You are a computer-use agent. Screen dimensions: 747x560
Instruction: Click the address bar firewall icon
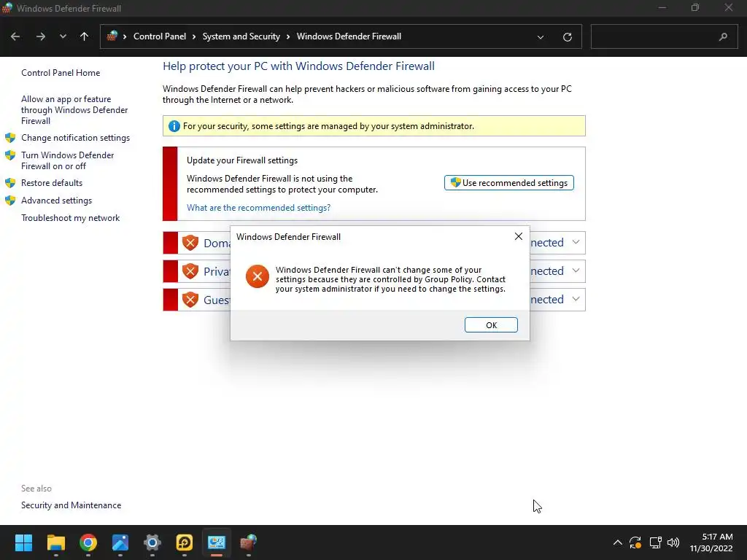[x=112, y=36]
